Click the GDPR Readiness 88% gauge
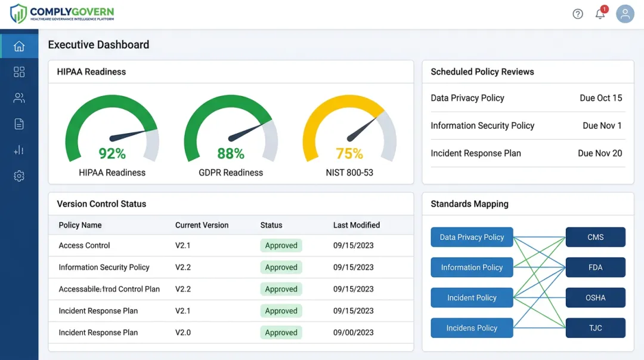Screen dimensions: 644x360 (231, 128)
